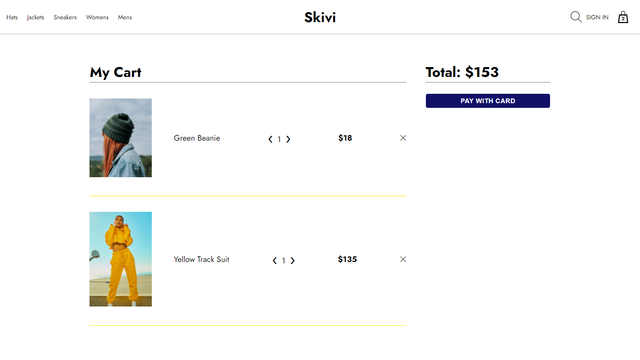Viewport: 640px width, 360px height.
Task: Remove Green Beanie from cart
Action: click(403, 138)
